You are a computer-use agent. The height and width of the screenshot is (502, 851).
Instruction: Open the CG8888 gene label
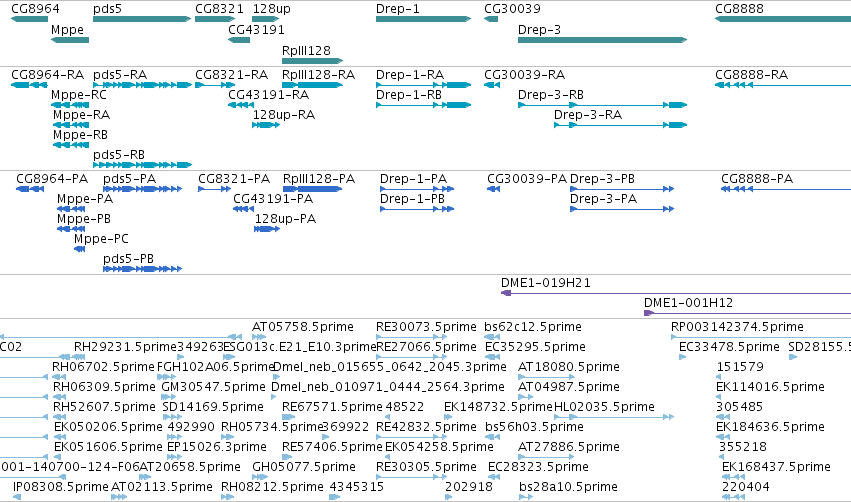point(739,9)
